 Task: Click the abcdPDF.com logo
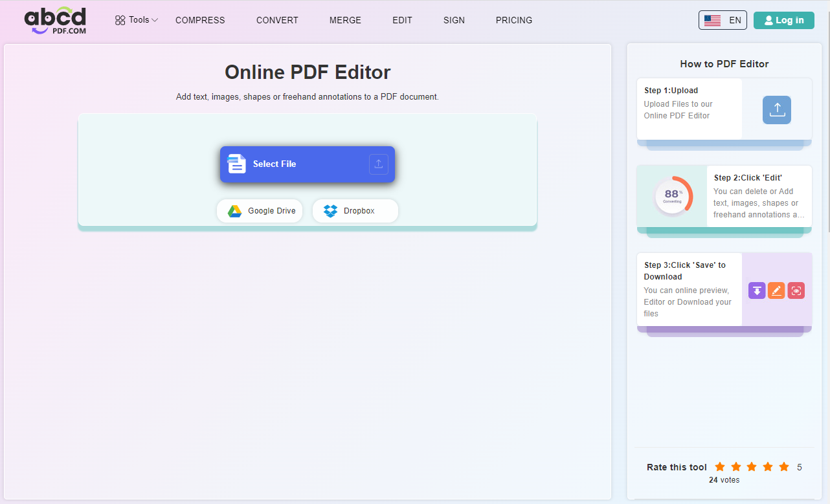[56, 21]
